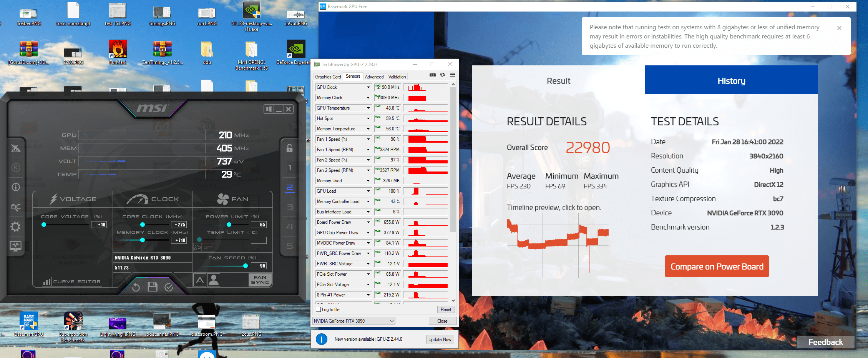This screenshot has height=358, width=868.
Task: Select the 511.23 driver installer icon
Action: point(251,16)
